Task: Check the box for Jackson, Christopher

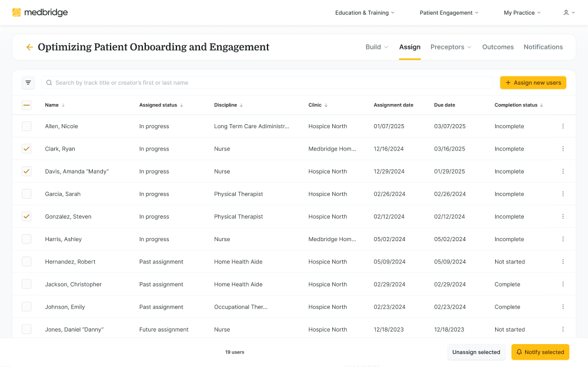Action: click(26, 284)
